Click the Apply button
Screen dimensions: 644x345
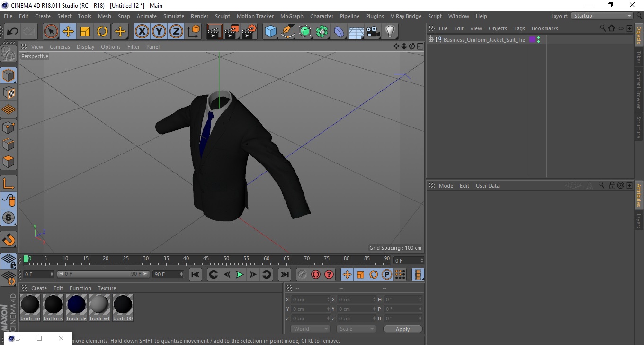[402, 329]
